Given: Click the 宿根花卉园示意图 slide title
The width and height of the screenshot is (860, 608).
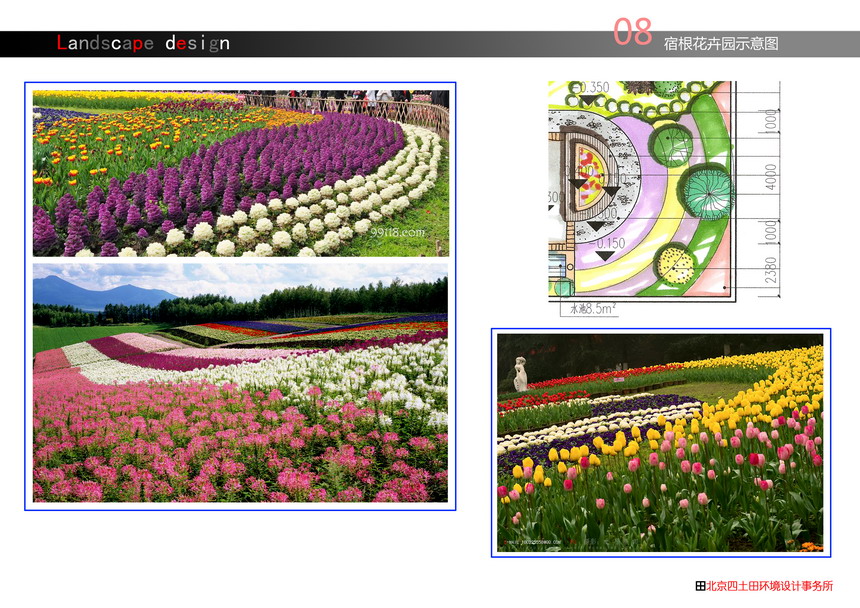Looking at the screenshot, I should click(x=720, y=44).
